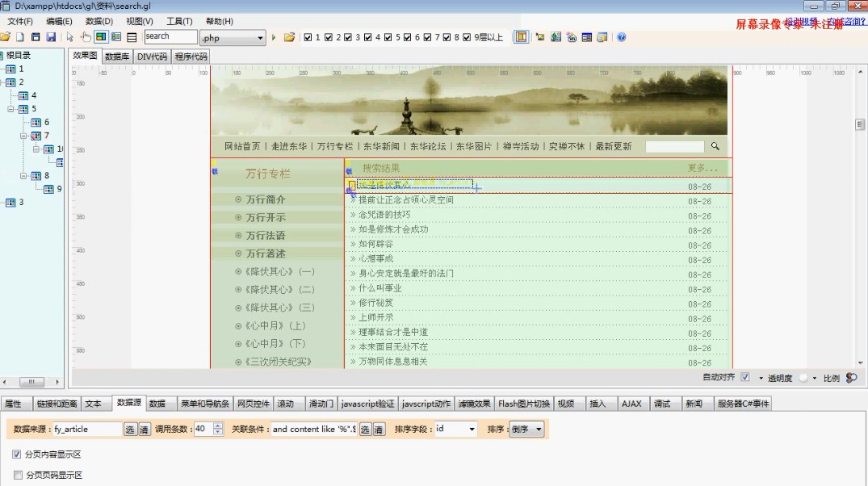Viewport: 868px width, 486px height.
Task: Open the Flash图片切换 tab
Action: pos(524,404)
